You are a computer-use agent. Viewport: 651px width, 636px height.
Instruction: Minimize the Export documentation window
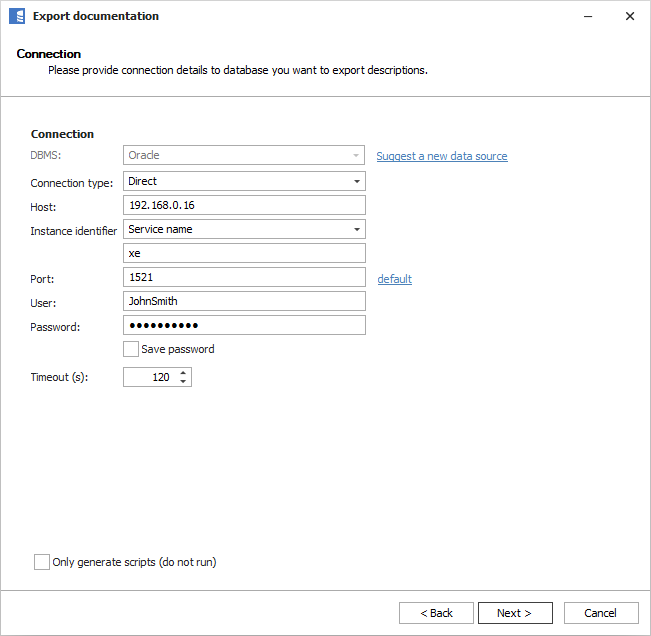(x=584, y=16)
